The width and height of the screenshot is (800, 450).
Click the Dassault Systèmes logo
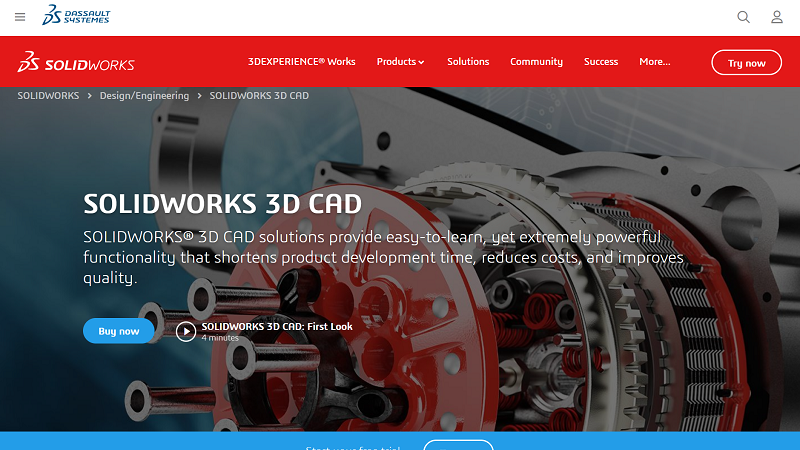coord(75,16)
